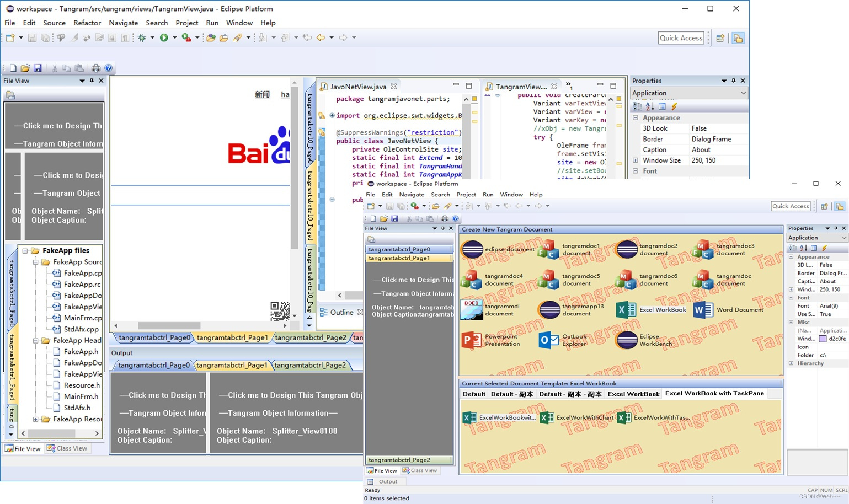849x504 pixels.
Task: Click the blue Save icon in back window toolbar
Action: 38,68
